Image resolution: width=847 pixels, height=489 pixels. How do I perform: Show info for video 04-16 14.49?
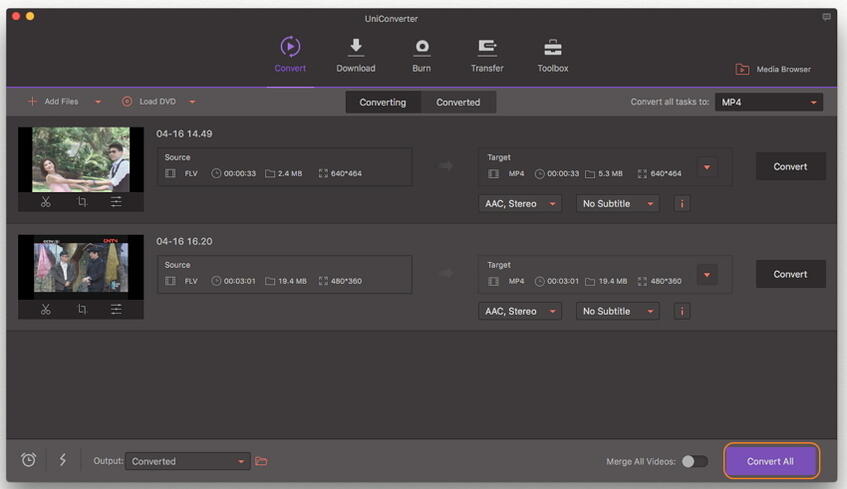pyautogui.click(x=682, y=204)
